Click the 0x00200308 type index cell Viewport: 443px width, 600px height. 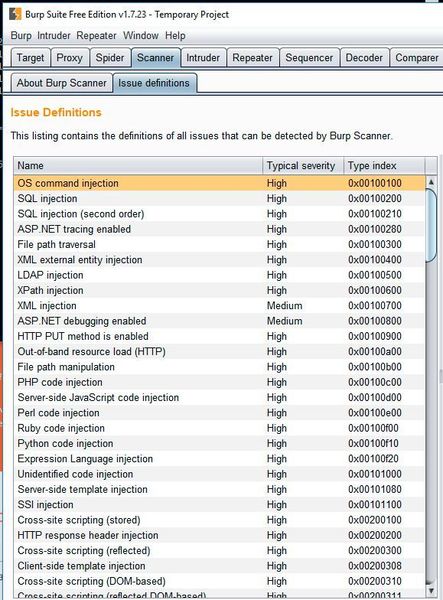point(375,566)
